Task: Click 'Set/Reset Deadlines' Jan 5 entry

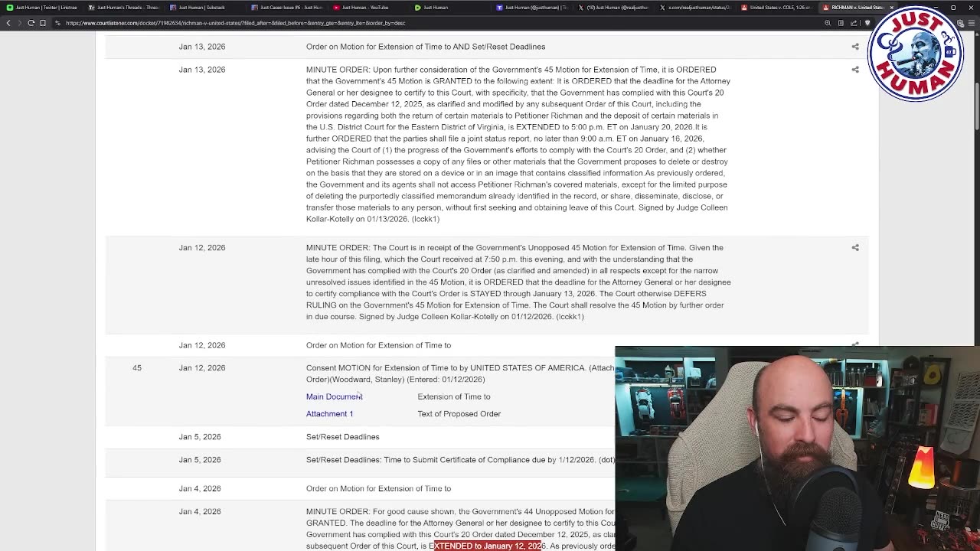Action: pyautogui.click(x=342, y=437)
